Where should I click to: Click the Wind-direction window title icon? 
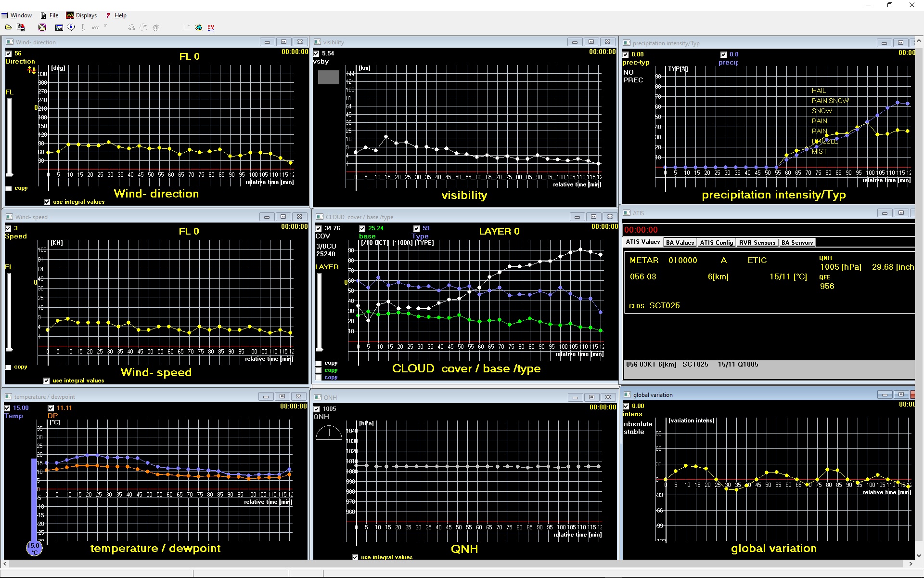(x=10, y=42)
